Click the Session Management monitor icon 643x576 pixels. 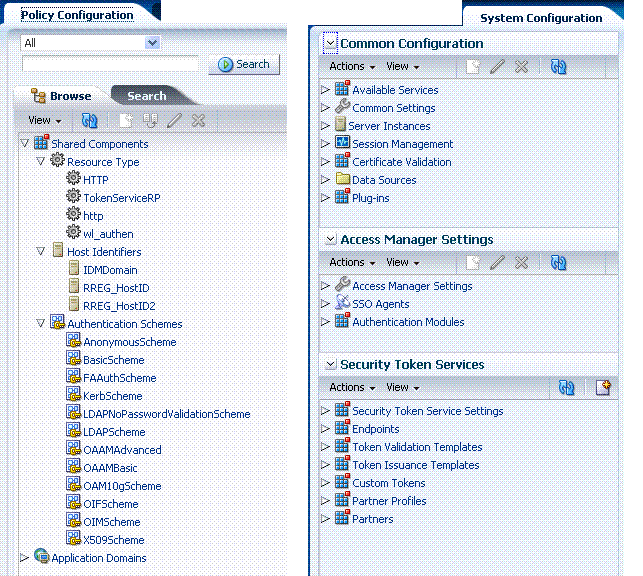[x=342, y=142]
